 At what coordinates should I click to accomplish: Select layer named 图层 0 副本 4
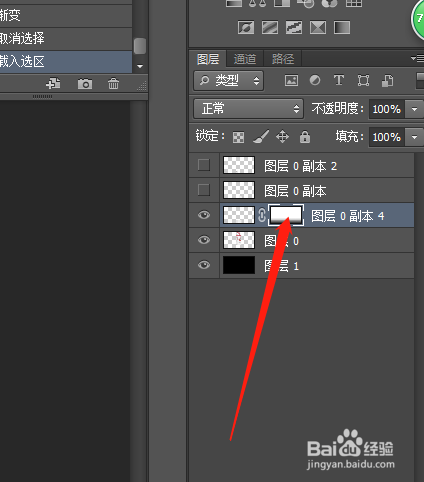348,216
